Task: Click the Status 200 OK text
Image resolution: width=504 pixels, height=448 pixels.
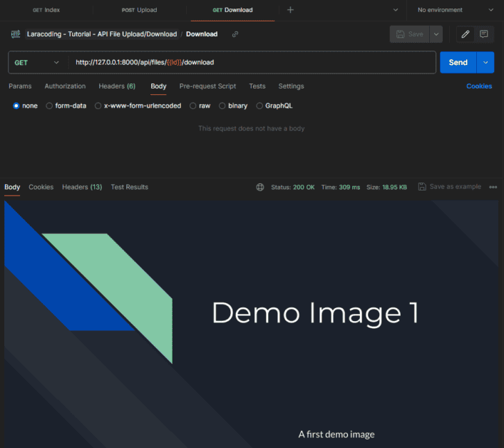Action: point(292,187)
